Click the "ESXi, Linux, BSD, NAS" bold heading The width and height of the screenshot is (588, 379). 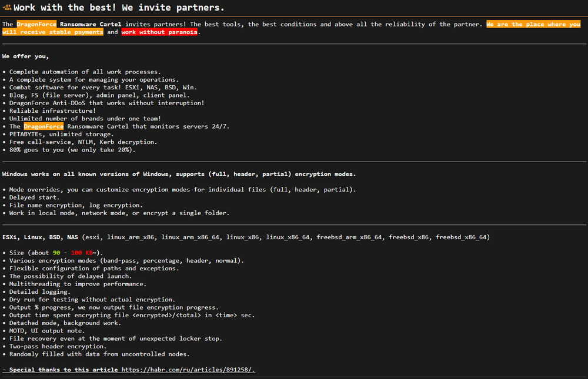(x=41, y=237)
